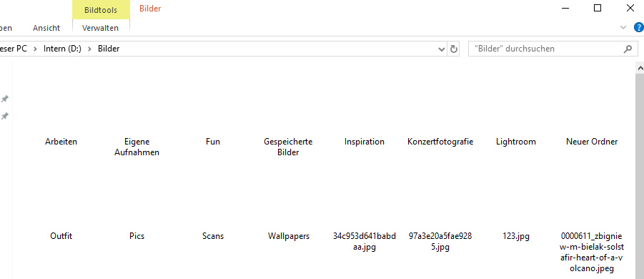Click Intern (D:) in the breadcrumb path
The image size is (644, 279).
pos(62,49)
